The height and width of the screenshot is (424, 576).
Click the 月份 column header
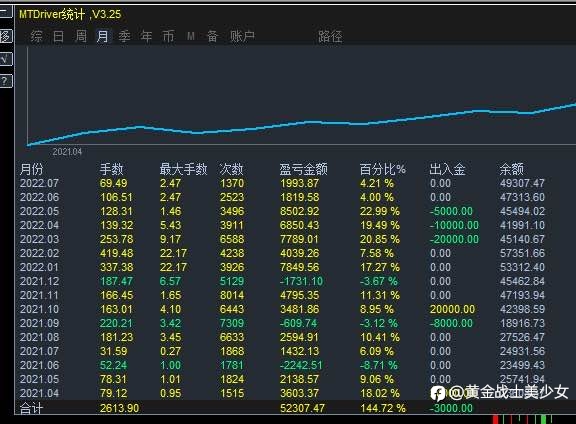point(32,169)
